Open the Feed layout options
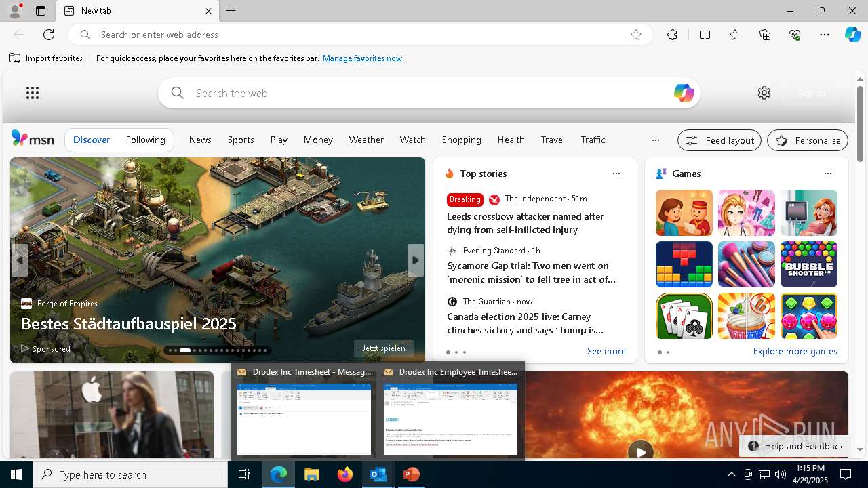Screen dimensions: 868x488 pos(719,140)
